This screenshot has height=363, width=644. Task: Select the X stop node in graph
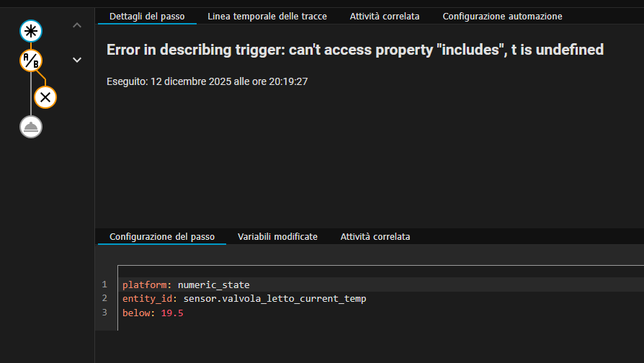pos(45,97)
